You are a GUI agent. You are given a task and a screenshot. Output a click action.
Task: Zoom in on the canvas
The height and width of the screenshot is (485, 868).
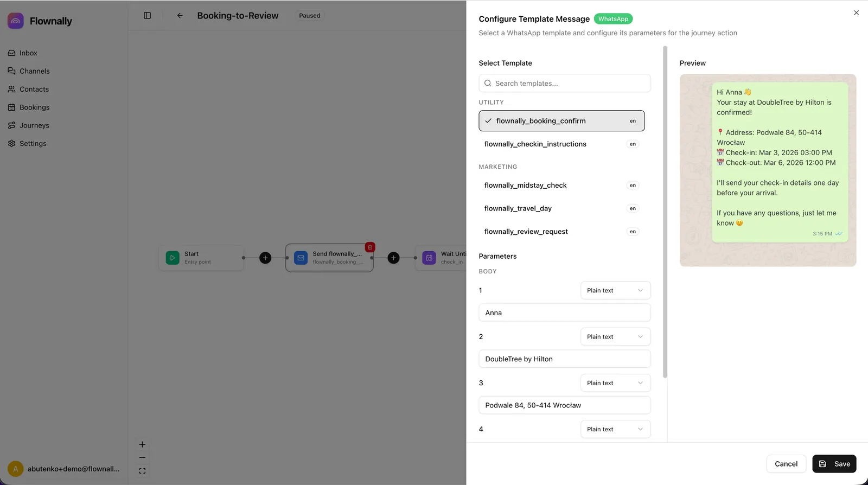[142, 444]
